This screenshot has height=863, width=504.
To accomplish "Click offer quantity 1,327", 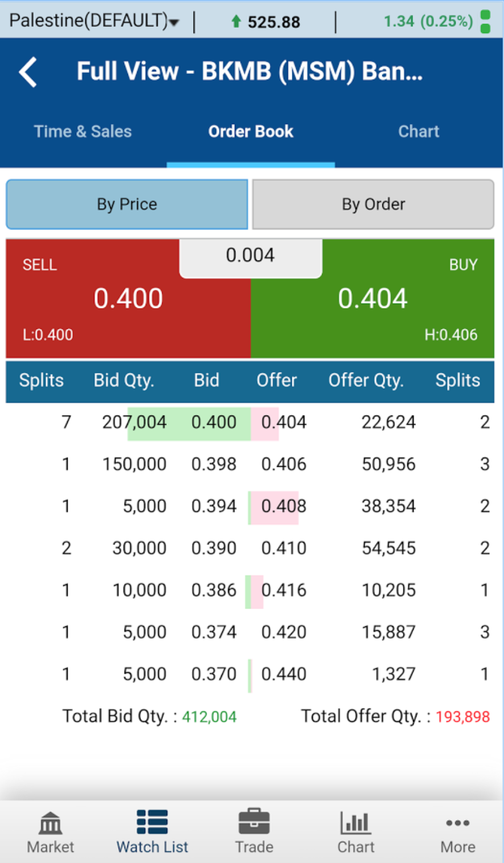I will pyautogui.click(x=394, y=675).
